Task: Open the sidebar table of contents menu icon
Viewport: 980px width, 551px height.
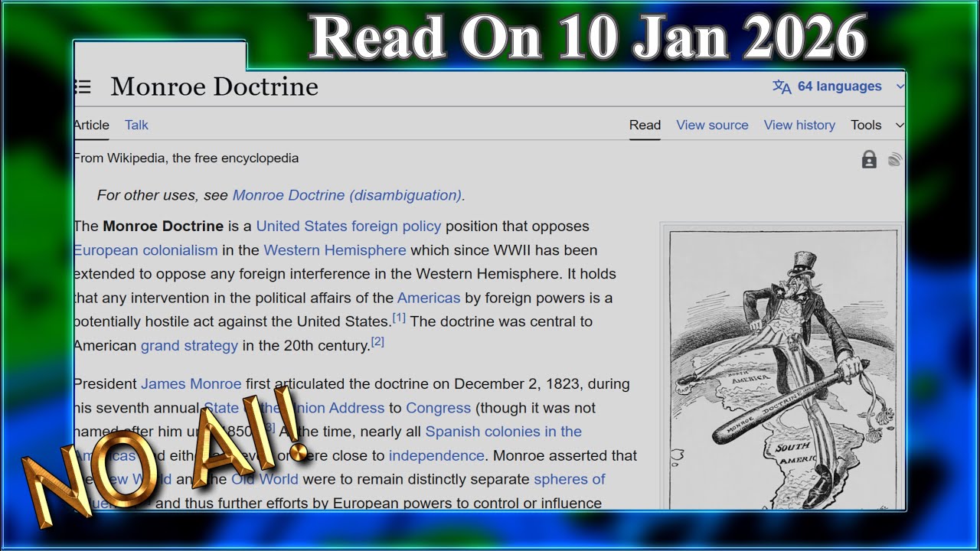Action: [x=82, y=86]
